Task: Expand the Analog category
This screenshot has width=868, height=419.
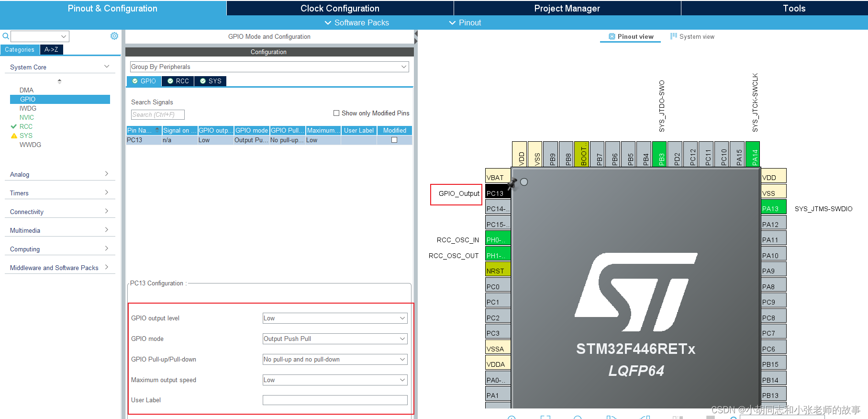Action: [x=60, y=174]
